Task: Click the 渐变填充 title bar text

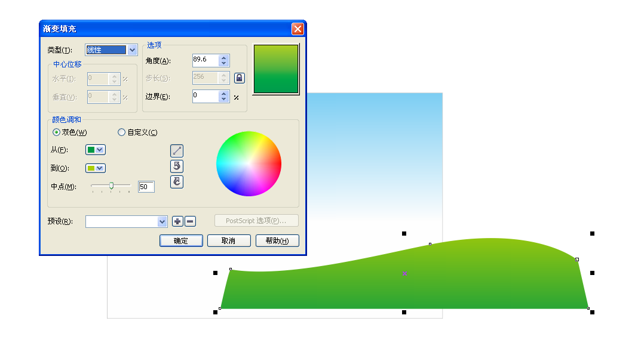Action: pyautogui.click(x=60, y=29)
